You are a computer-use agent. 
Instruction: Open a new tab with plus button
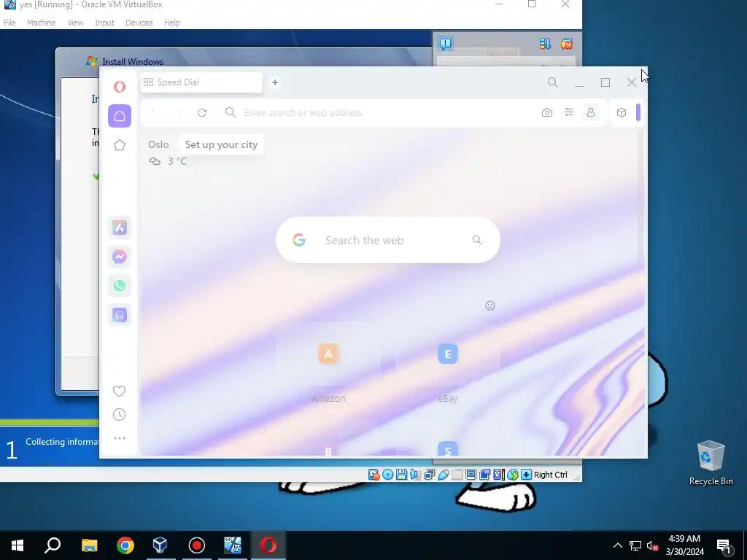[275, 82]
